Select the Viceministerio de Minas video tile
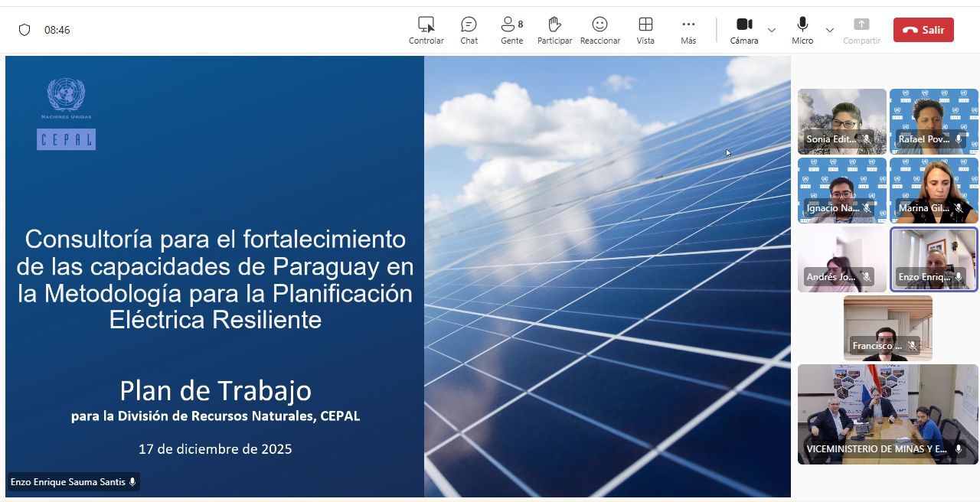This screenshot has width=980, height=502. [887, 413]
